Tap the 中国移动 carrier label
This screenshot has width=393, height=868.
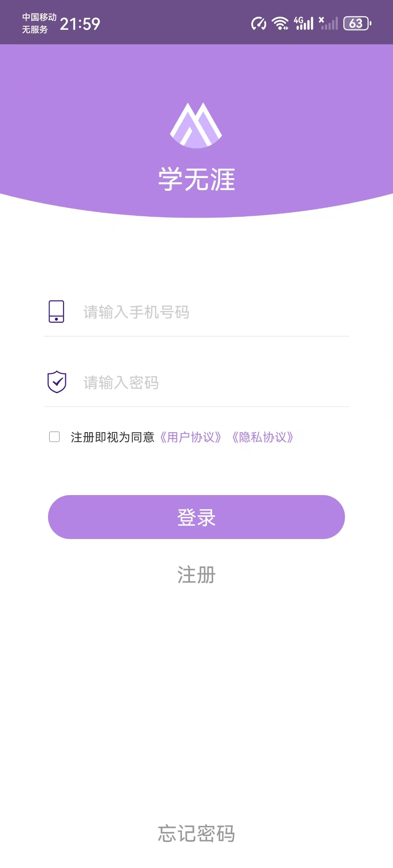coord(39,17)
